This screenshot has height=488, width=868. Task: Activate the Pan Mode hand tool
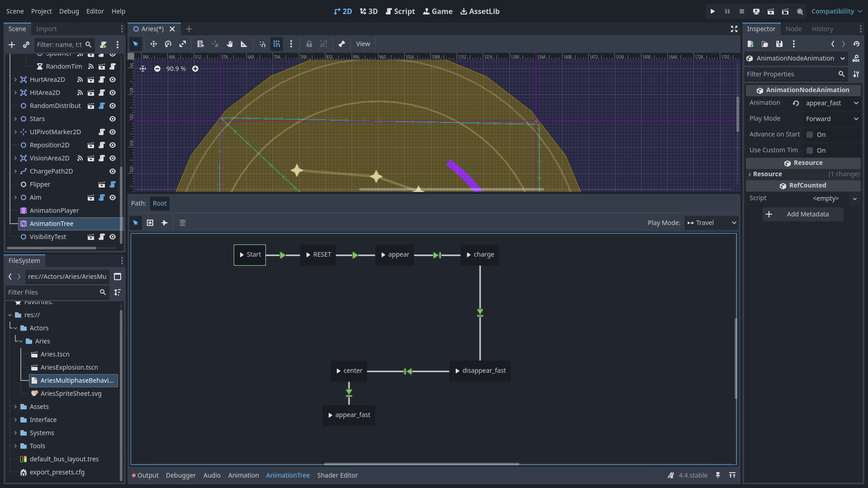230,44
